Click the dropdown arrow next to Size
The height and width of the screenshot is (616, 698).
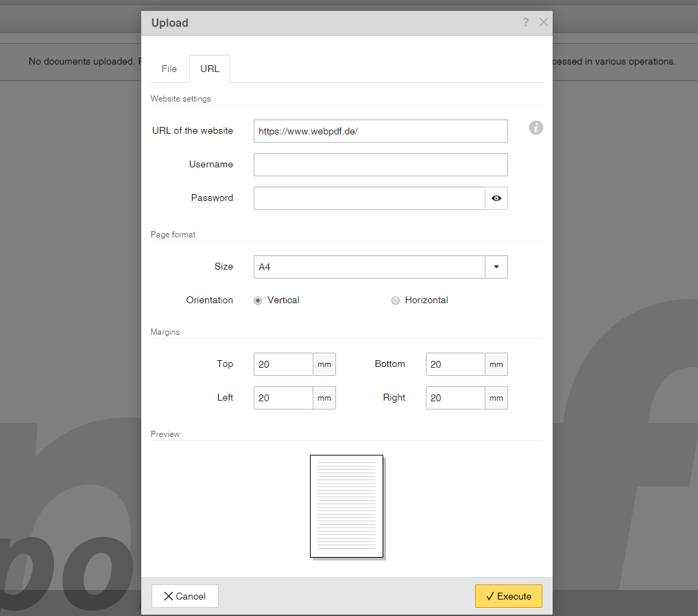(496, 267)
